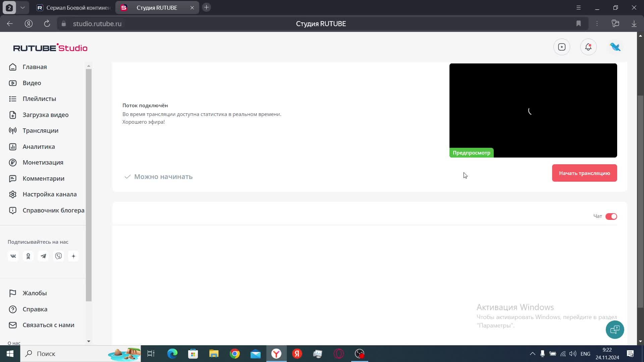Open browser downloads arrow icon

pyautogui.click(x=634, y=23)
